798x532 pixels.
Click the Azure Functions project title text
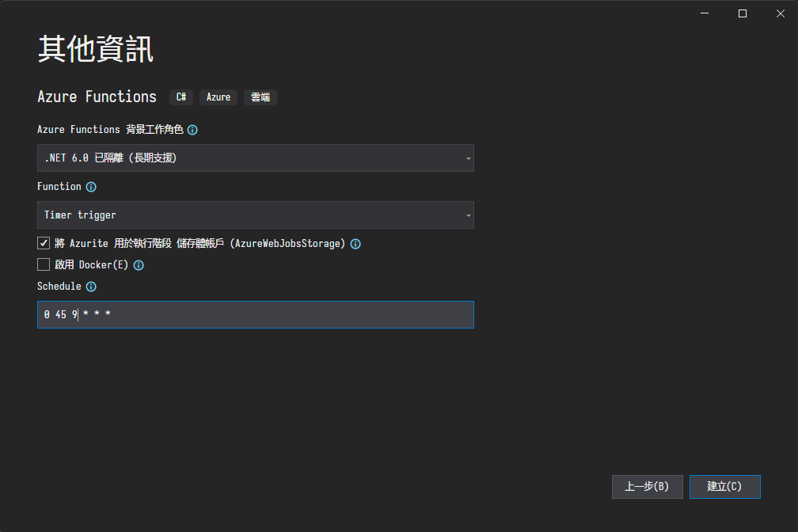pyautogui.click(x=97, y=97)
